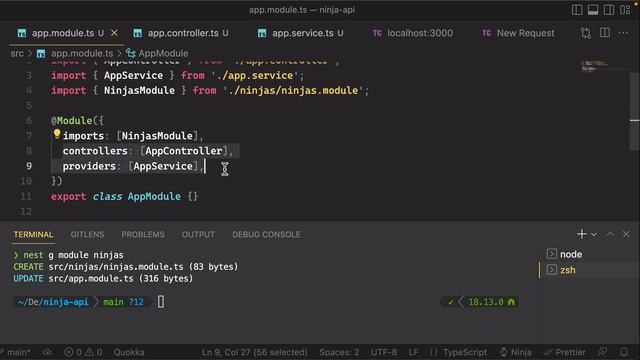Click './ninjas/ninjas.module' import path
Screen dimensions: 640x360
[x=293, y=91]
